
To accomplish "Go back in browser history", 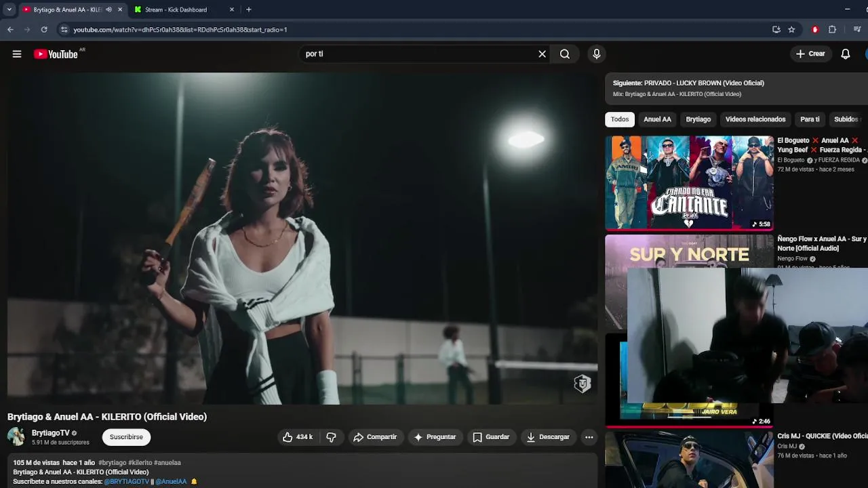I will pyautogui.click(x=10, y=30).
